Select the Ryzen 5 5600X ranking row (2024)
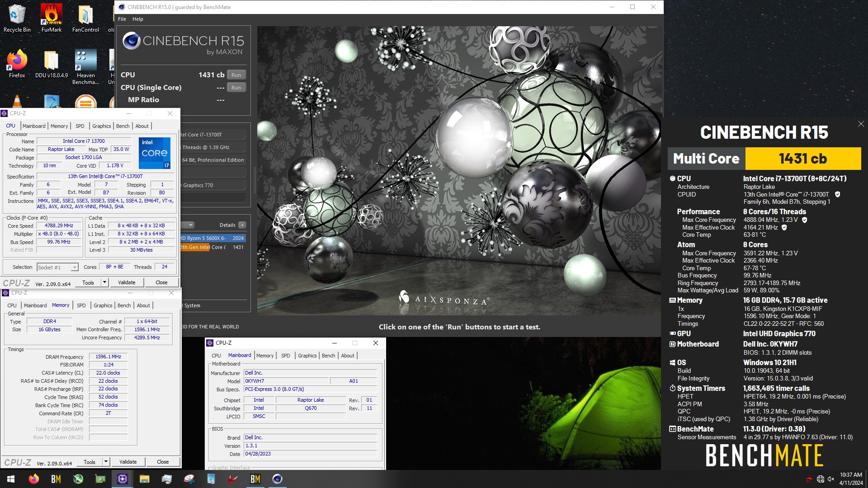The image size is (868, 488). click(212, 238)
